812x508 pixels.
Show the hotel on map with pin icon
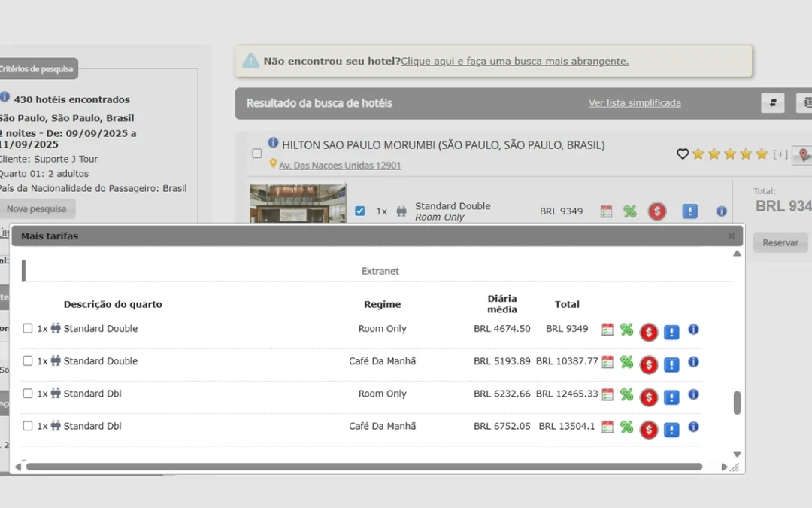(803, 154)
